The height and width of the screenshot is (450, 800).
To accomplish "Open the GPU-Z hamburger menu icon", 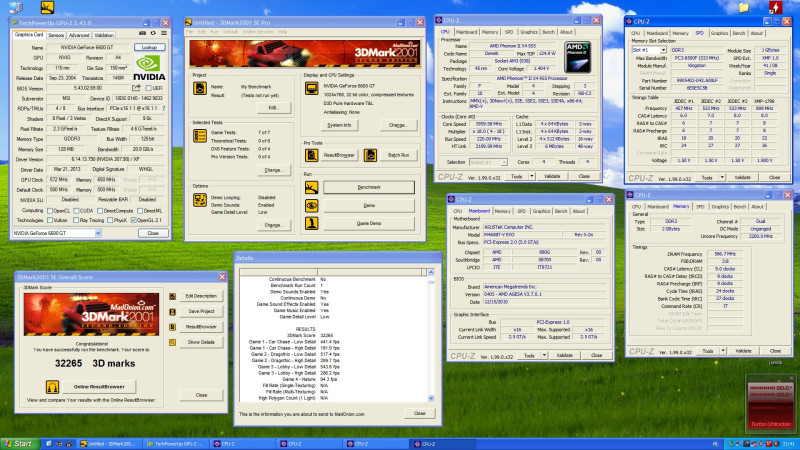I will (x=164, y=33).
